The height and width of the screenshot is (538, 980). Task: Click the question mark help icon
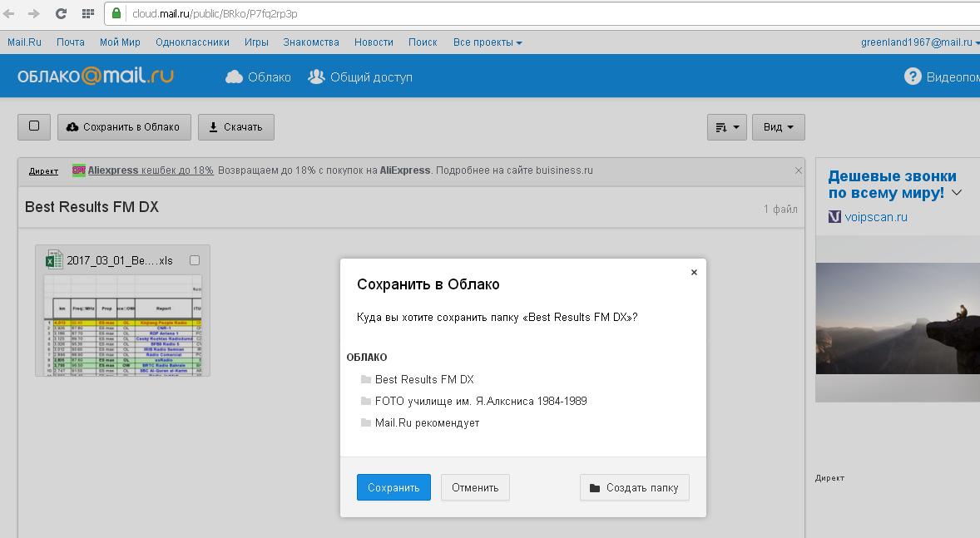coord(913,77)
